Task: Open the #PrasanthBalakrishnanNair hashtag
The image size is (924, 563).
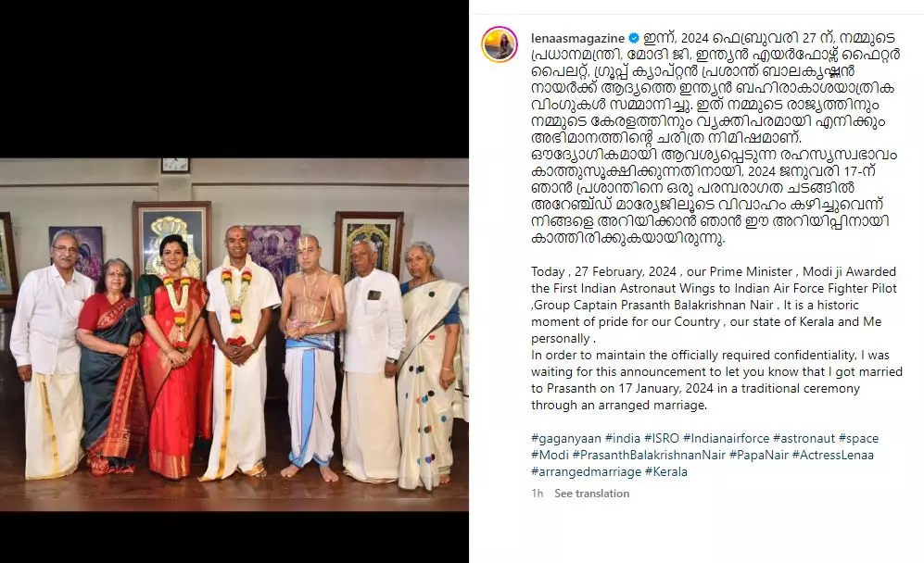Action: point(649,455)
